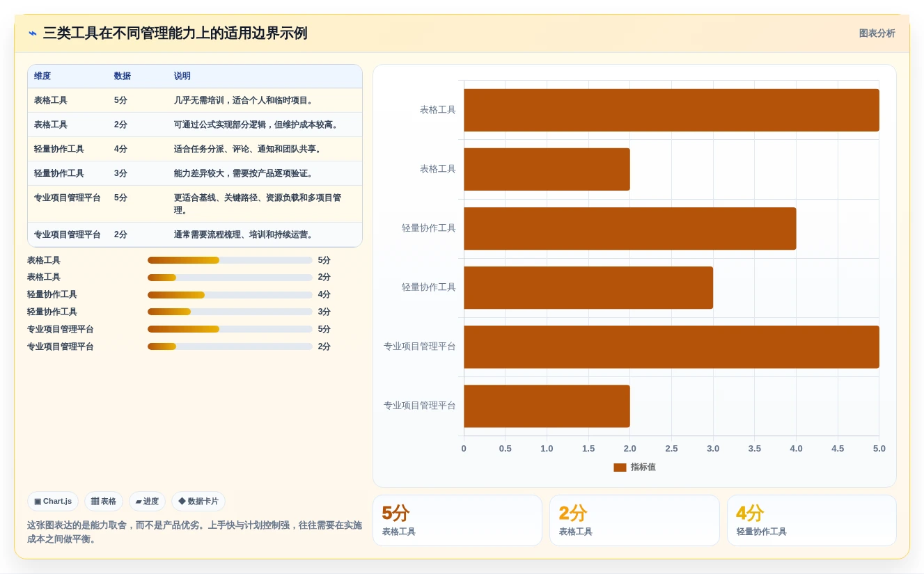924x574 pixels.
Task: Select the 表格 chip
Action: [x=104, y=501]
